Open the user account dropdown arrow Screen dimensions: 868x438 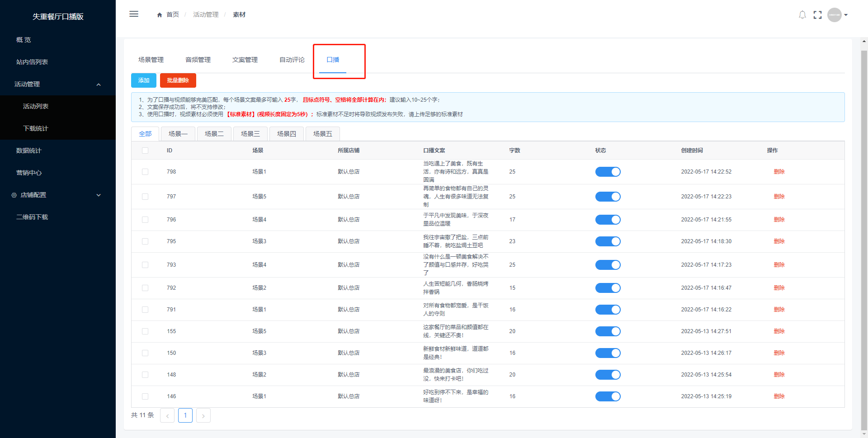pos(846,15)
